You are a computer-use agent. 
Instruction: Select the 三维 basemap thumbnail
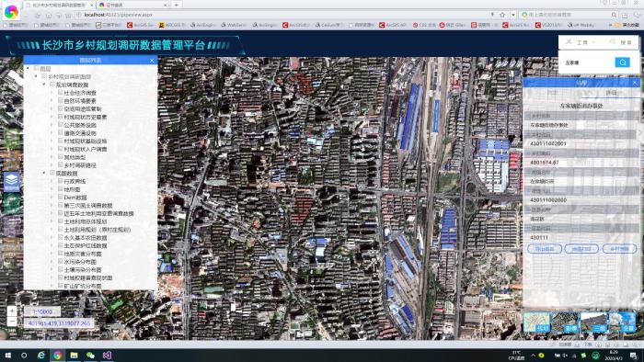[x=593, y=322]
